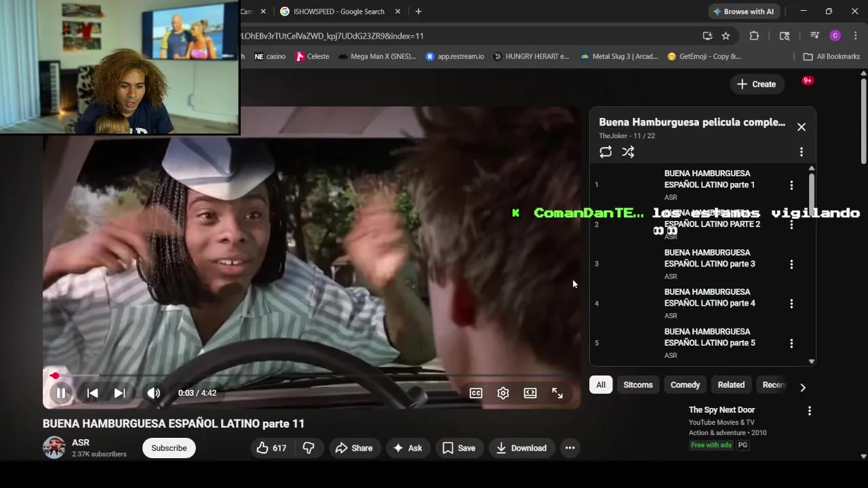Viewport: 868px width, 488px height.
Task: Download the video
Action: tap(521, 448)
